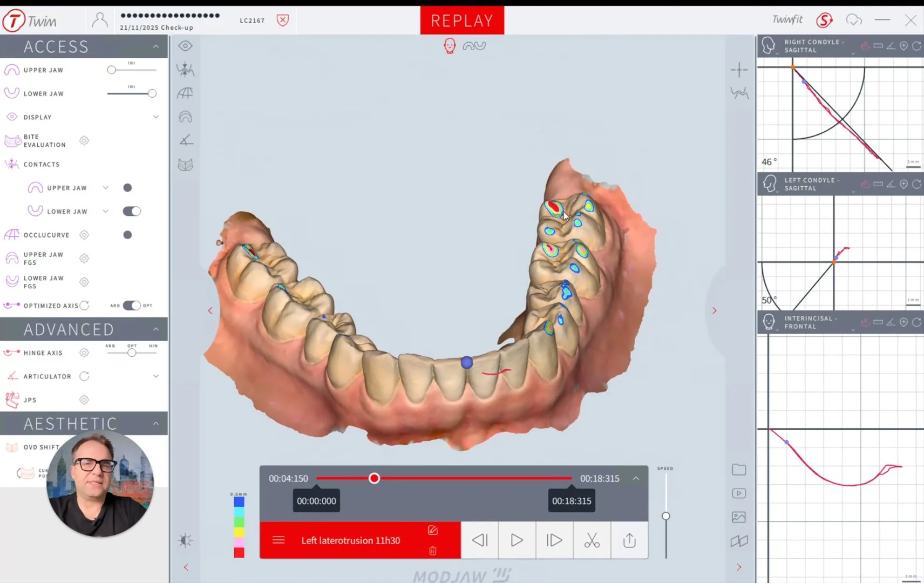This screenshot has width=924, height=583.
Task: Open the patient profile icon
Action: (x=99, y=21)
